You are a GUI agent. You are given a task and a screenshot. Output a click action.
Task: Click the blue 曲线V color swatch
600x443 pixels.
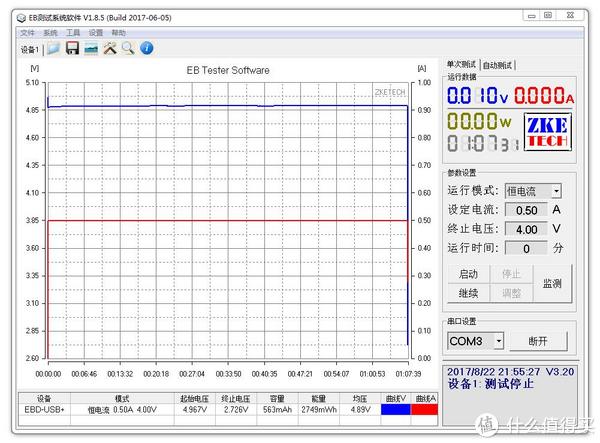[x=396, y=409]
